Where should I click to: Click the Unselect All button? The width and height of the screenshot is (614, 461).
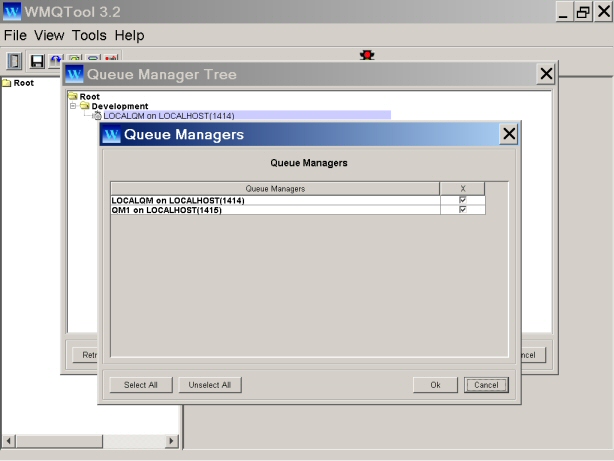(x=209, y=385)
